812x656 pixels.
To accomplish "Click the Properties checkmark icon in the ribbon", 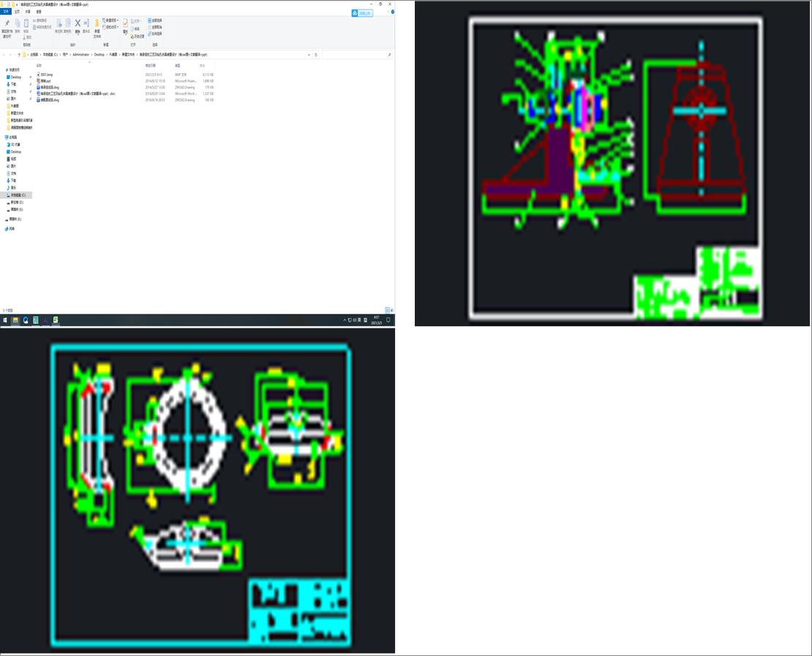I will coord(125,23).
